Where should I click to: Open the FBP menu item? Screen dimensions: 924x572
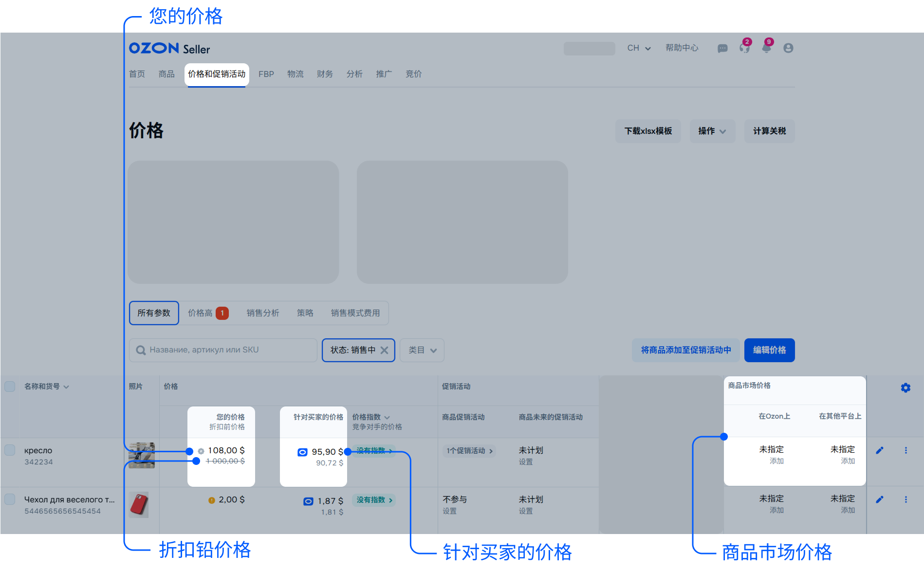266,74
